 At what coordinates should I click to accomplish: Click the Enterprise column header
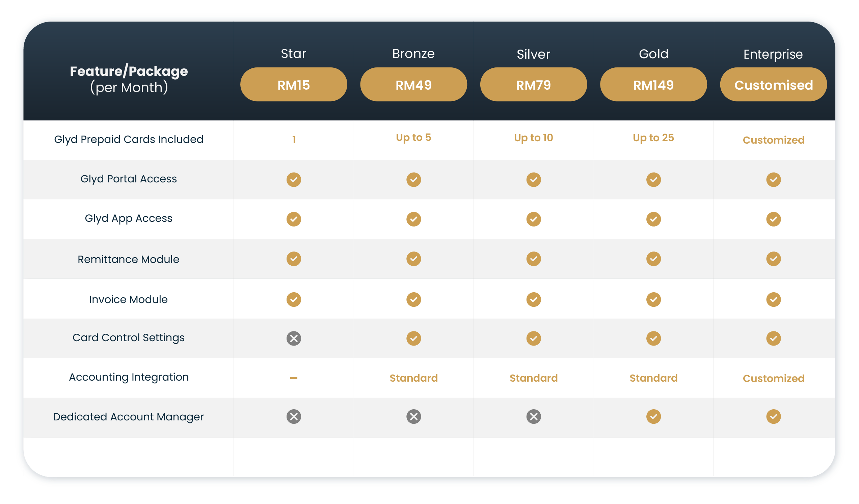[773, 54]
